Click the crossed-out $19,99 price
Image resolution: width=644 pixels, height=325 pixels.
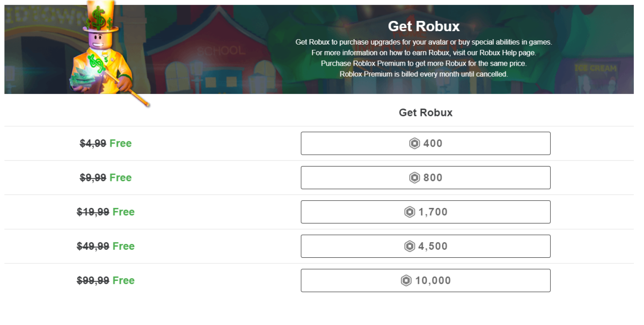click(93, 212)
